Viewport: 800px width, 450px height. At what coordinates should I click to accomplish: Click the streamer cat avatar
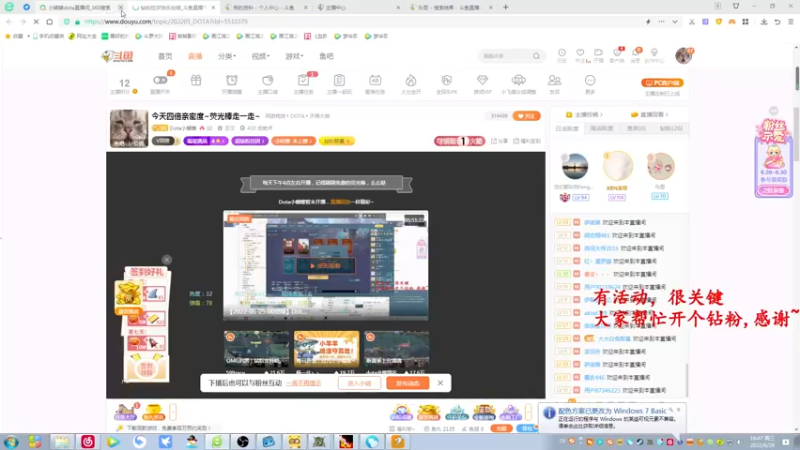click(x=129, y=128)
